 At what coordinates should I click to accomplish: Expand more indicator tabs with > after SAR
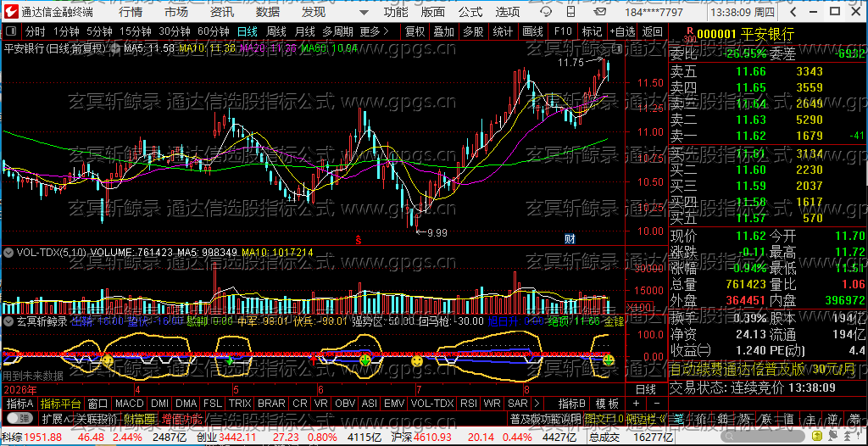537,403
